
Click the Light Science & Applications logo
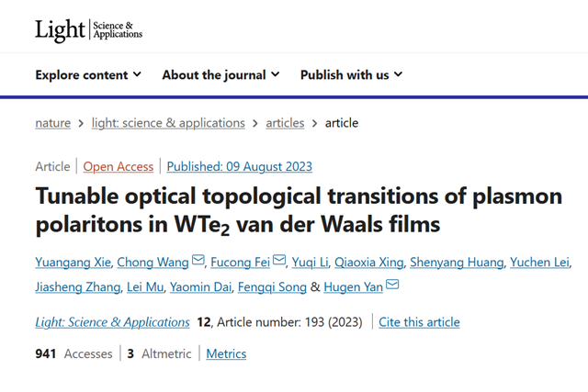88,29
